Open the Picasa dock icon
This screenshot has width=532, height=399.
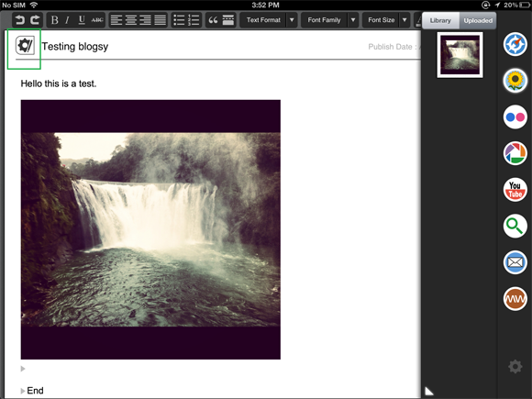click(x=515, y=153)
